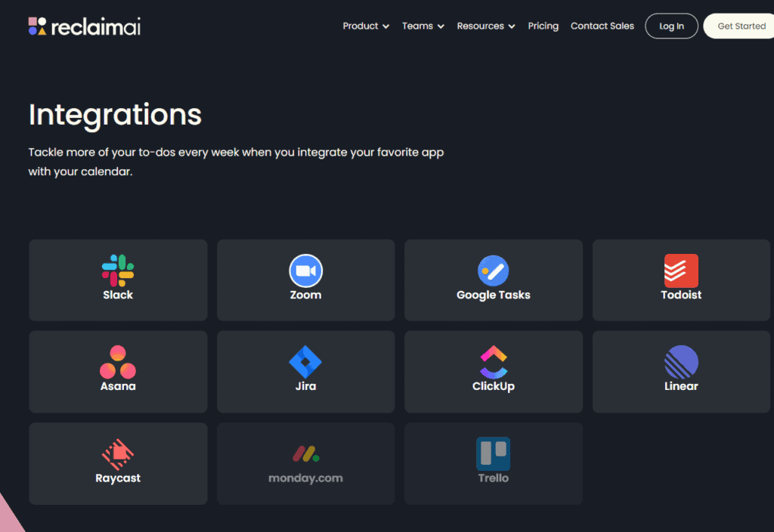Select the Jira integration tile
Viewport: 774px width, 532px height.
click(x=305, y=371)
